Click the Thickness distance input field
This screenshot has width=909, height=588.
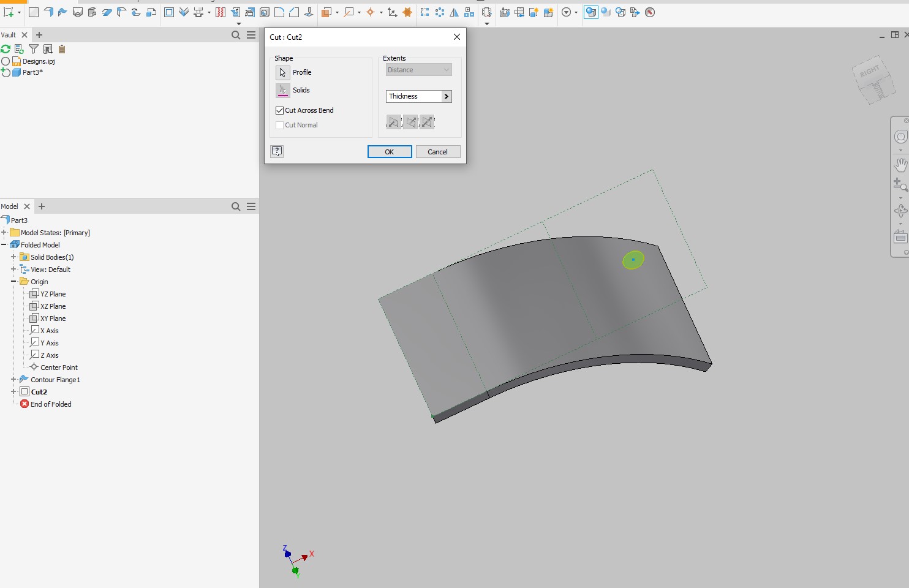click(414, 96)
